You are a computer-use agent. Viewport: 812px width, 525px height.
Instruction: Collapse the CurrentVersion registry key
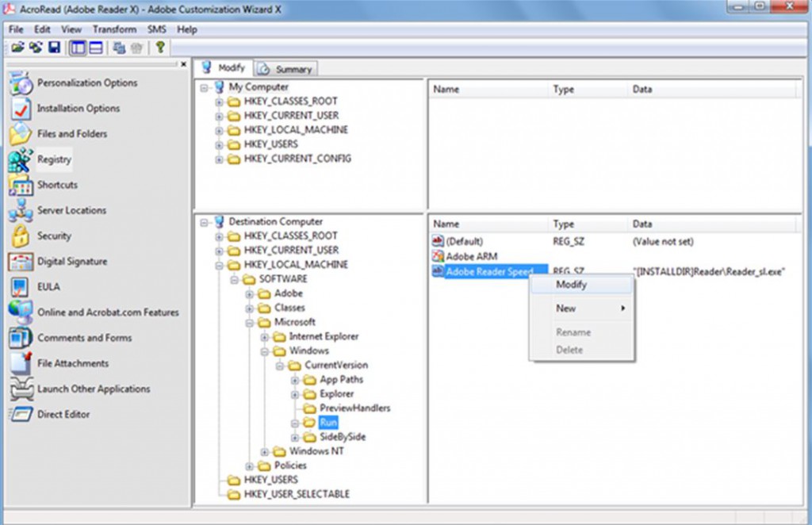click(x=280, y=366)
